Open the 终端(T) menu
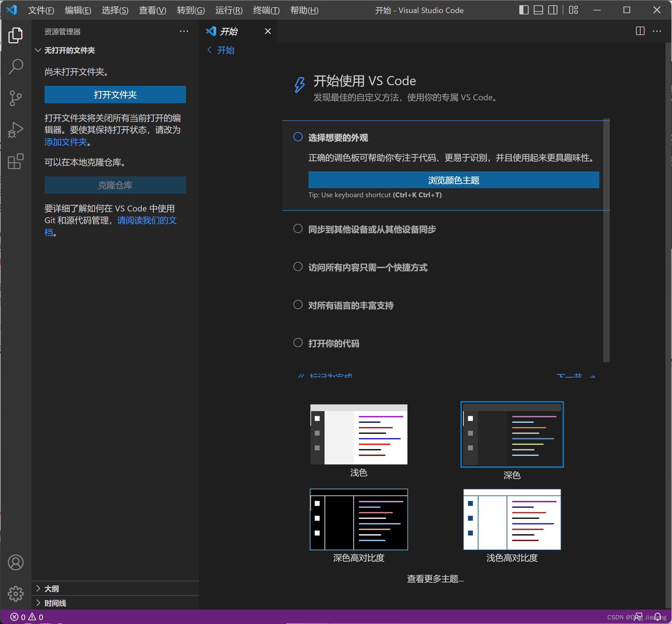 point(266,10)
